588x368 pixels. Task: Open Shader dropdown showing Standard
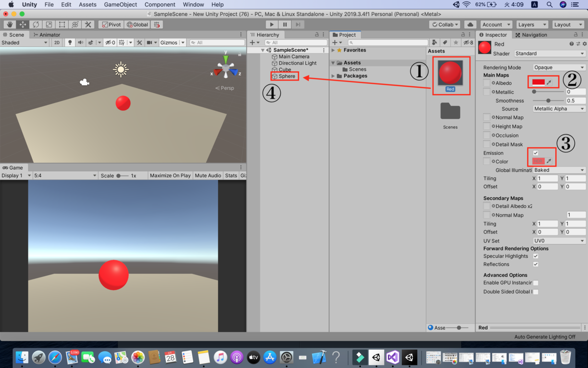(x=549, y=53)
